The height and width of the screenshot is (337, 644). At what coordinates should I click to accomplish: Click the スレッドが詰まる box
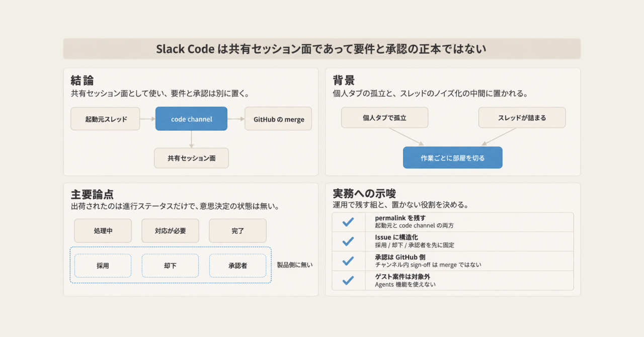click(522, 118)
